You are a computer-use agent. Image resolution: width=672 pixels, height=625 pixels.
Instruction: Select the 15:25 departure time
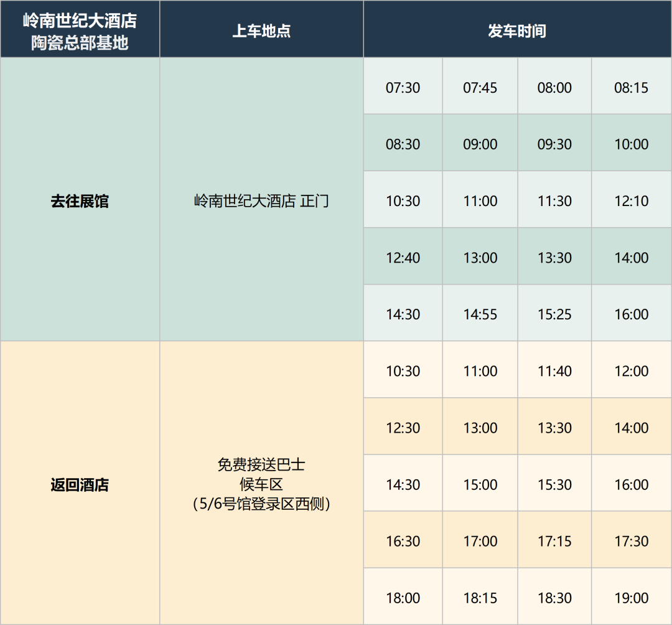(554, 312)
